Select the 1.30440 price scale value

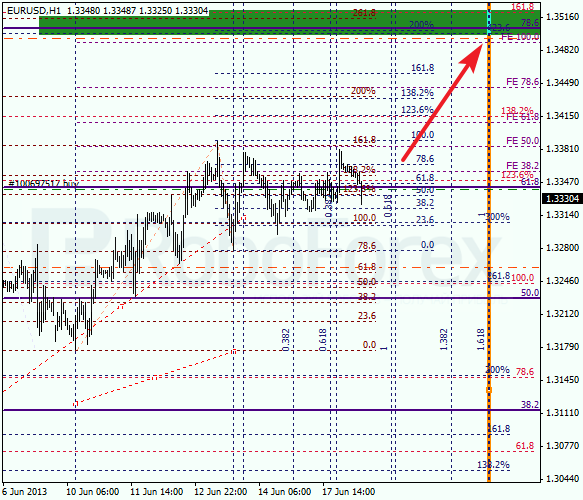click(563, 478)
